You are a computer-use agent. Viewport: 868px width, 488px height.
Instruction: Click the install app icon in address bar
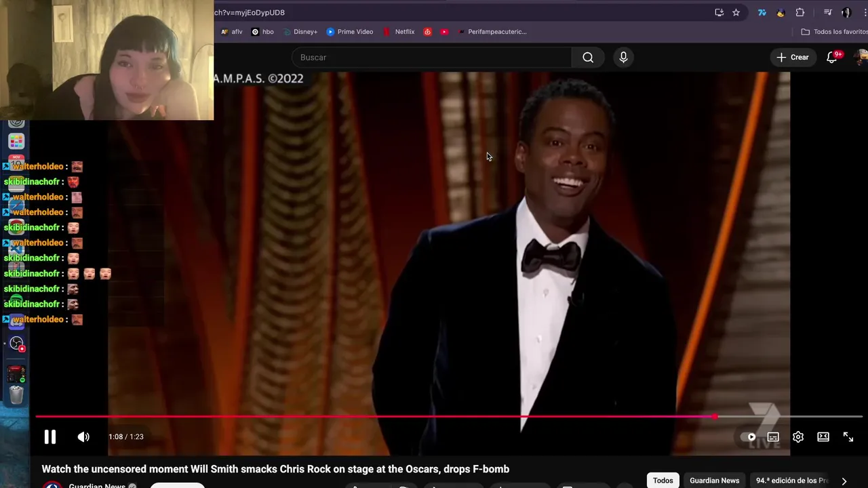pyautogui.click(x=719, y=12)
